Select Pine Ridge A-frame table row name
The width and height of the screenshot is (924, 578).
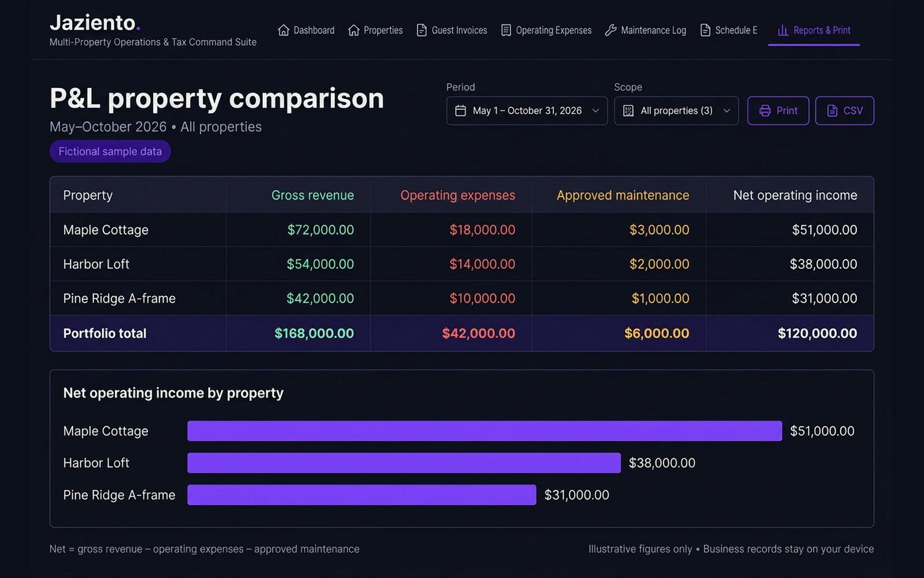click(119, 299)
